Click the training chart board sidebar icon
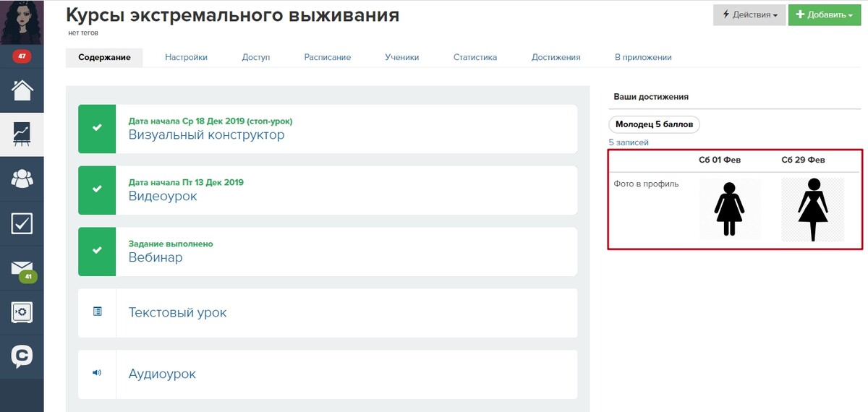The height and width of the screenshot is (412, 868). (22, 134)
